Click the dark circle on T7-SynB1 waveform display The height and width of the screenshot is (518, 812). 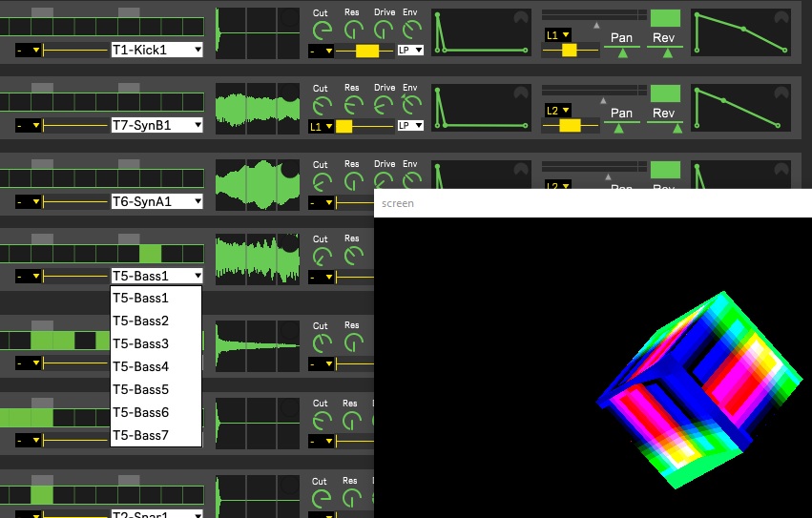(289, 93)
